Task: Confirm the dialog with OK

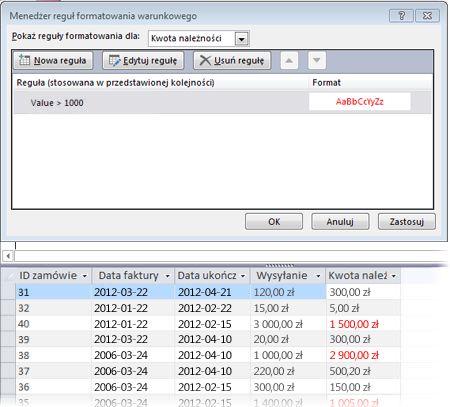Action: 274,222
